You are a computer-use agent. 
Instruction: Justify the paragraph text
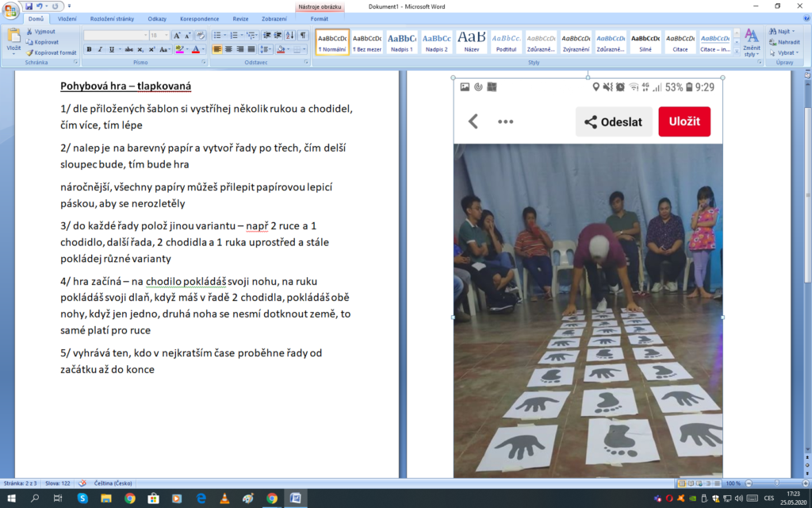[251, 49]
